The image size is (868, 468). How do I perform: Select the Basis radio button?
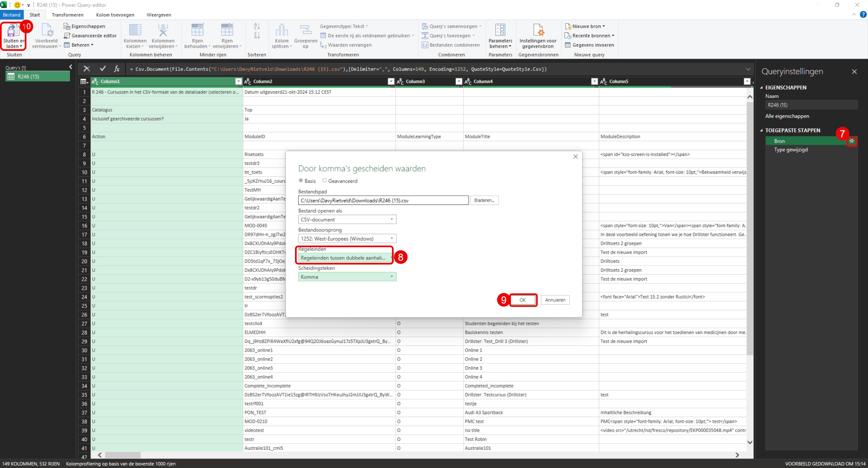point(301,181)
